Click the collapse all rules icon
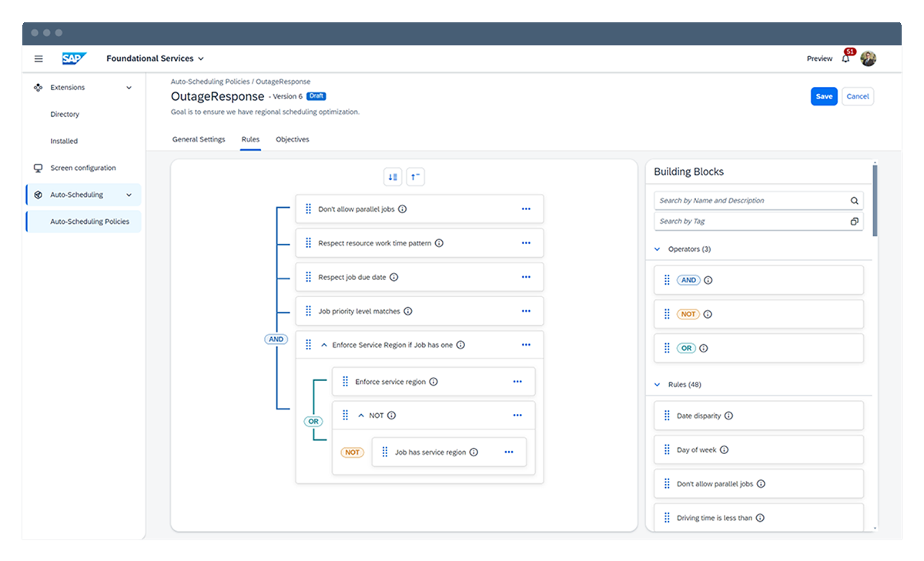This screenshot has width=924, height=561. click(415, 177)
